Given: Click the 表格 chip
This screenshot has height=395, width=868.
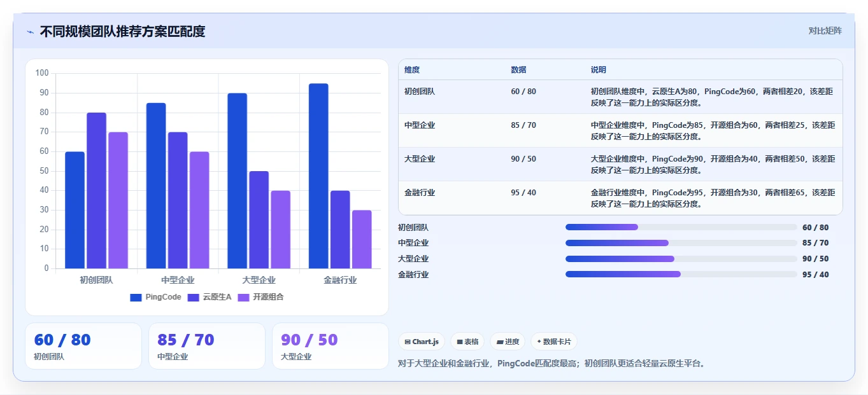Looking at the screenshot, I should [x=467, y=342].
